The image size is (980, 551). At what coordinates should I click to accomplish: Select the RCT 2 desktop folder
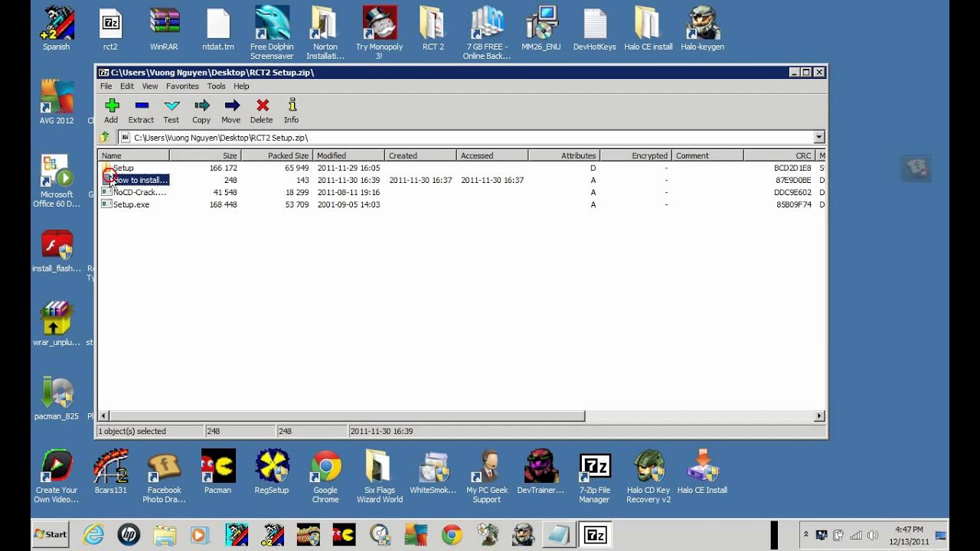(433, 29)
